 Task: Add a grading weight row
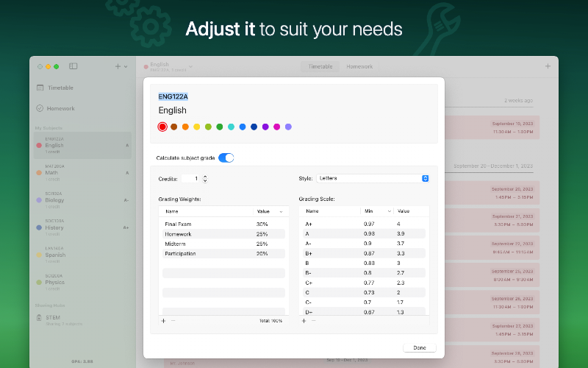(x=163, y=321)
